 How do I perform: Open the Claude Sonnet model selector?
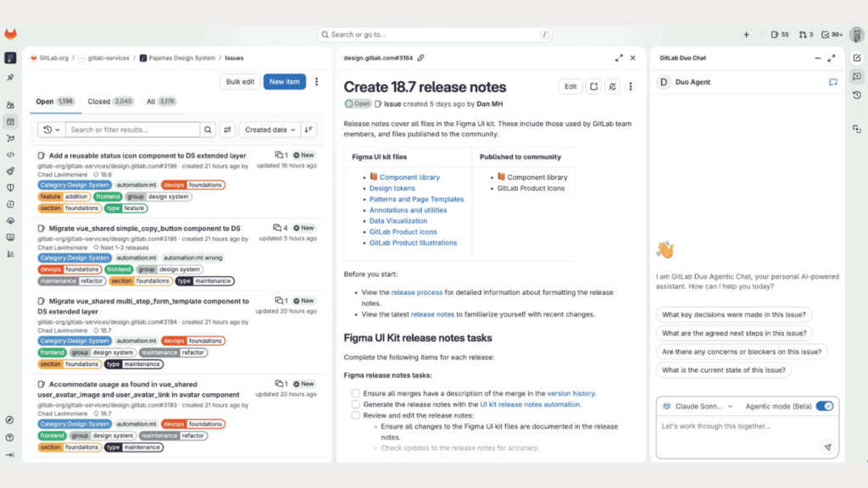point(699,406)
